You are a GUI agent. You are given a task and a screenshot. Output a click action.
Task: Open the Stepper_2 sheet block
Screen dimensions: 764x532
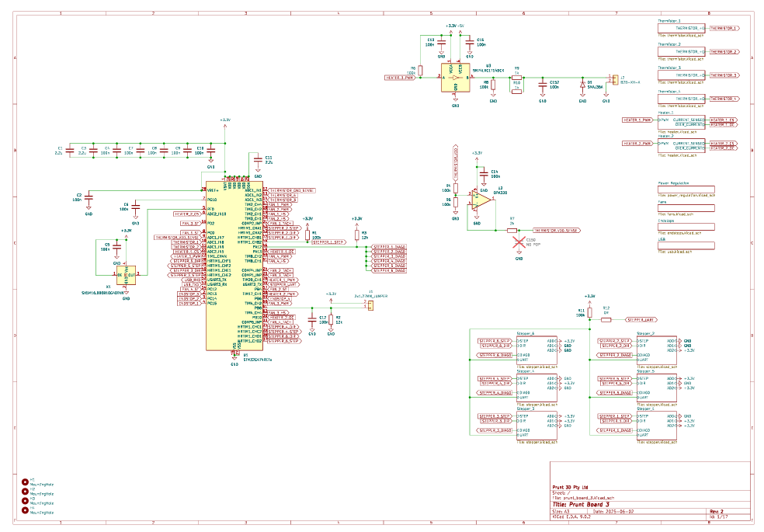coord(657,350)
